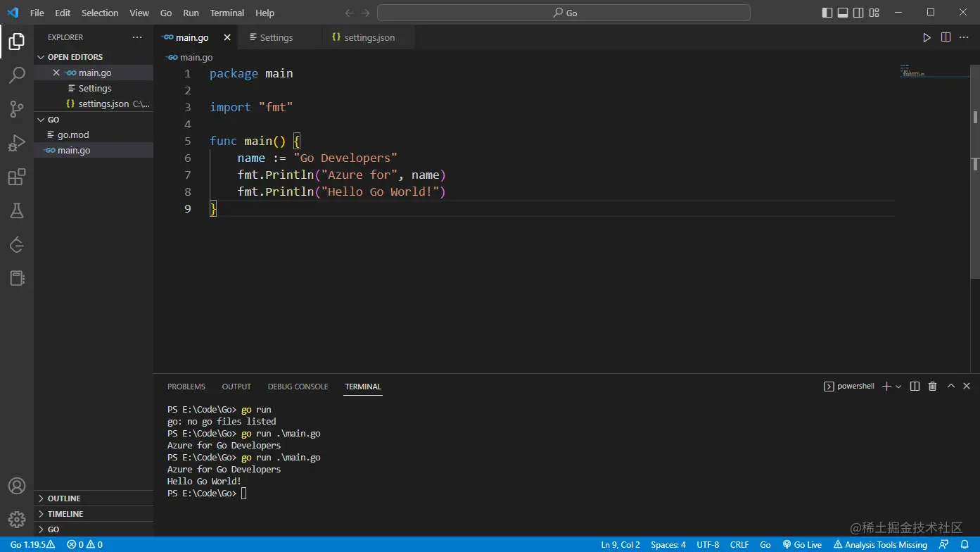The image size is (980, 552).
Task: Toggle Primary Side Bar visibility
Action: [827, 13]
